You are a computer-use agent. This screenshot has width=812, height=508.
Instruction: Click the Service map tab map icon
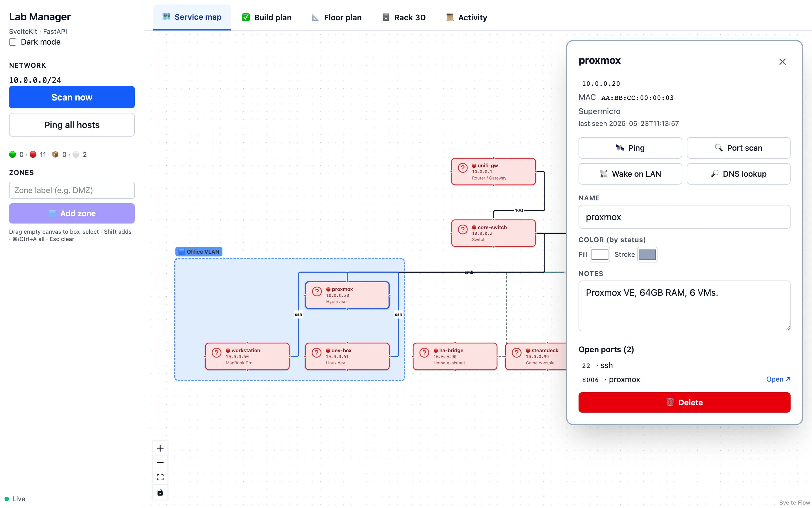(x=166, y=16)
